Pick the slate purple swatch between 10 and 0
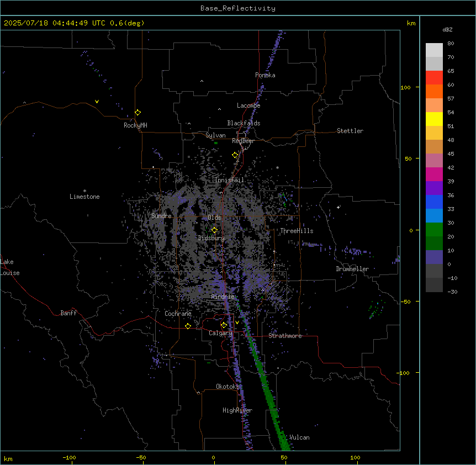This screenshot has height=465, width=476. tap(434, 257)
